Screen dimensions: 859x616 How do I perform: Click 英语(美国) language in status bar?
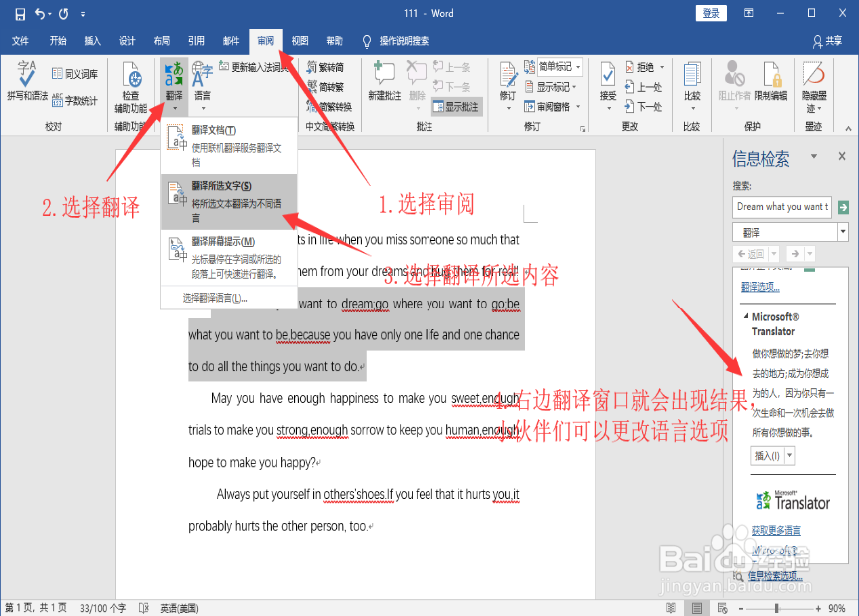[x=179, y=608]
